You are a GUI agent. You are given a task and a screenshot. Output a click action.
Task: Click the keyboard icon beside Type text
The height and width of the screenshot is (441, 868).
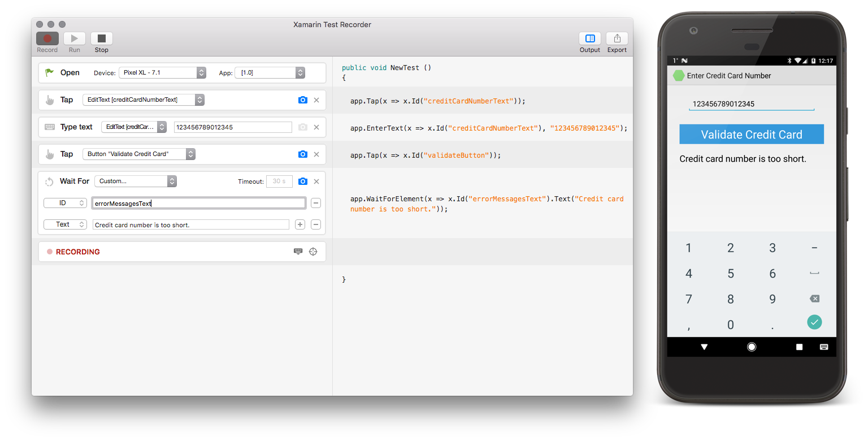(50, 127)
